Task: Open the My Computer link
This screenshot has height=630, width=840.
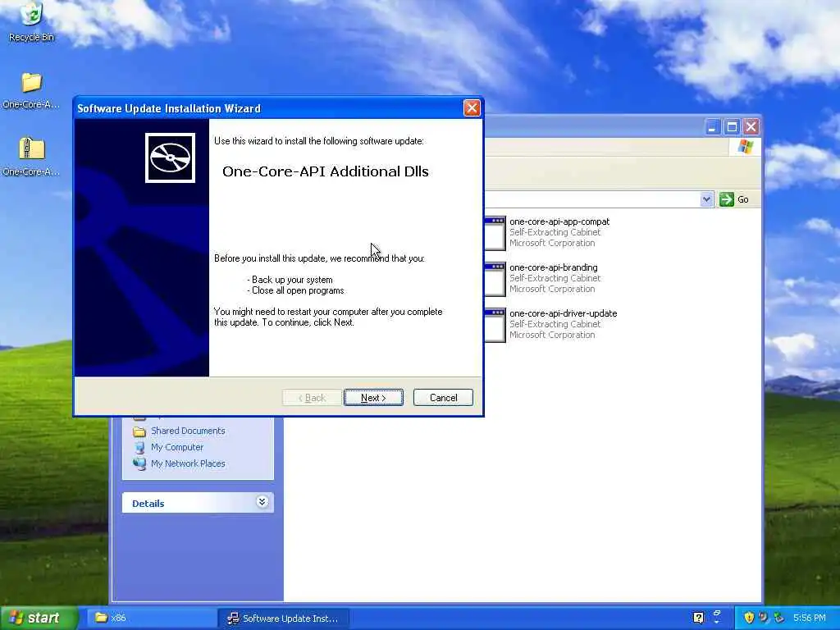Action: 177,447
